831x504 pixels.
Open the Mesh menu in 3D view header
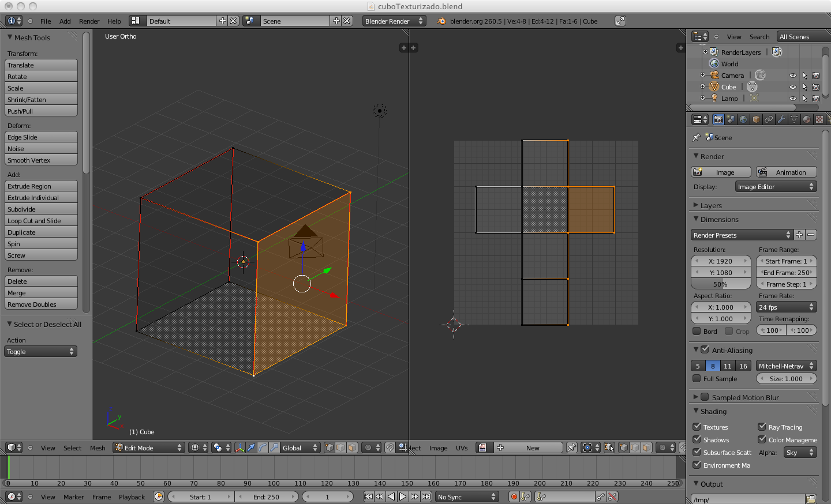point(98,448)
